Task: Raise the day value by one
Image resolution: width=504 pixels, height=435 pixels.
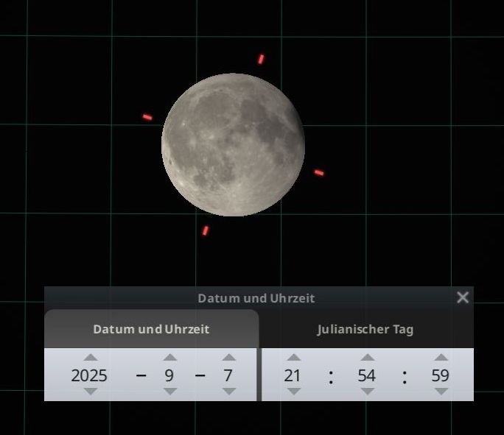Action: 228,358
